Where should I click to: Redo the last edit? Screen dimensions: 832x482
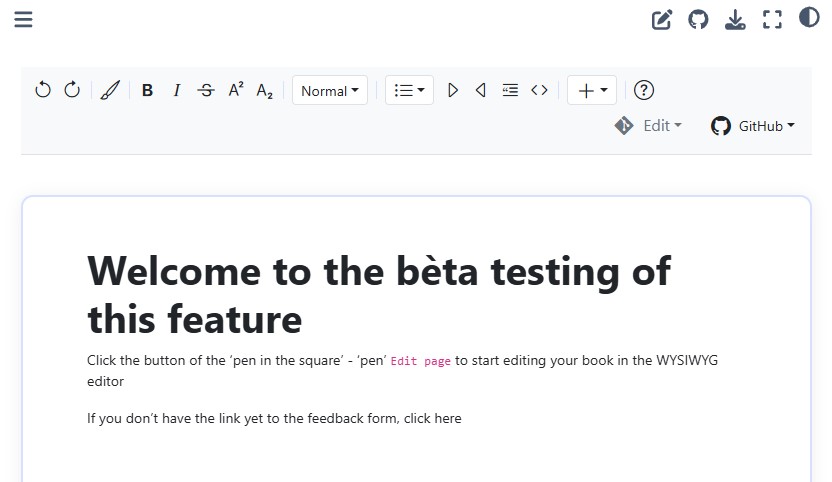tap(72, 90)
